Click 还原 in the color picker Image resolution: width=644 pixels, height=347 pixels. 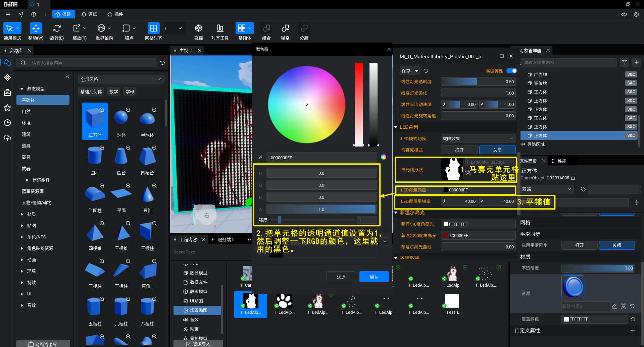(x=341, y=277)
